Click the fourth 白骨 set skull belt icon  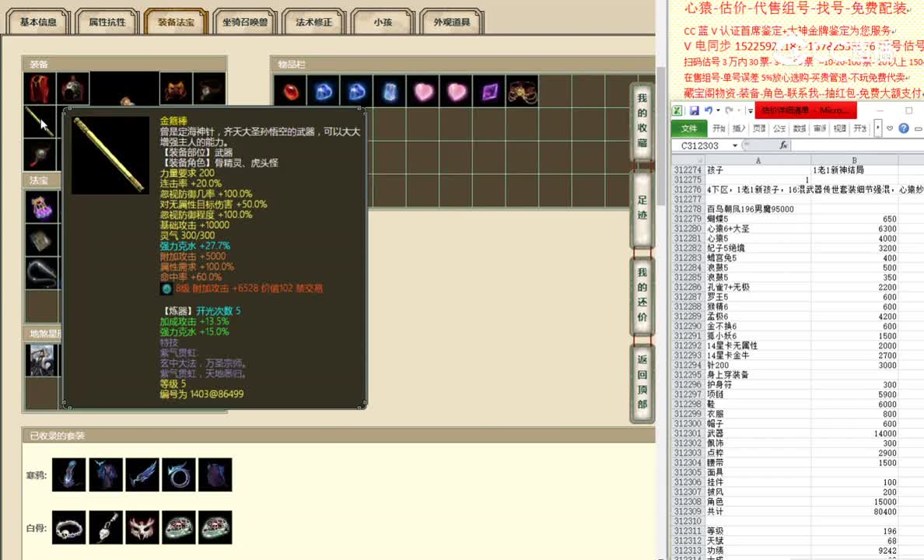coord(179,527)
